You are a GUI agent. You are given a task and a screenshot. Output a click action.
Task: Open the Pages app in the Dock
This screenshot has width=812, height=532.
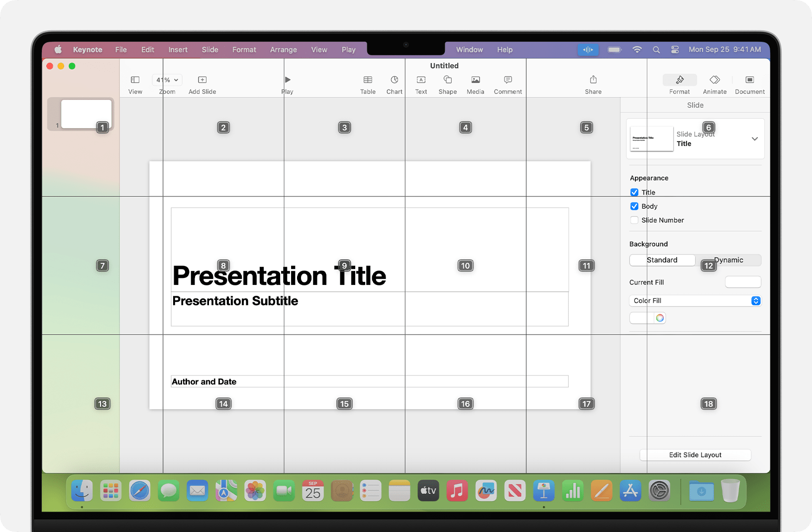(x=602, y=491)
